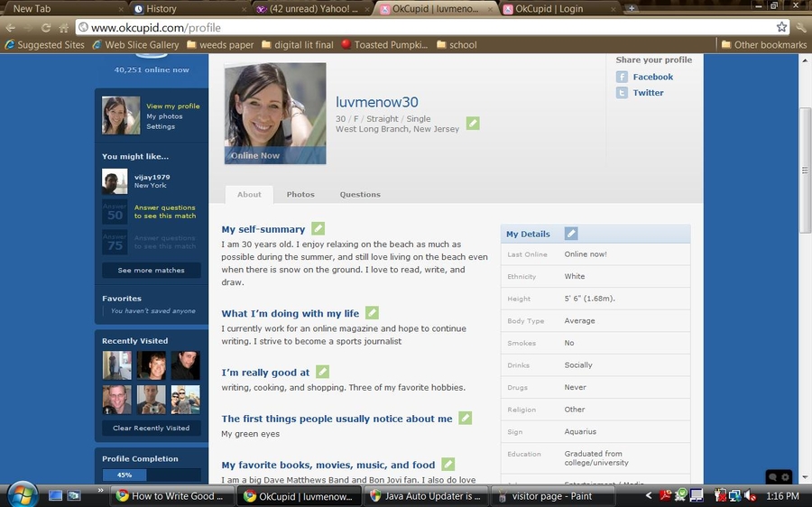Click the edit pencil beside My self-summary
The height and width of the screenshot is (507, 812).
pyautogui.click(x=318, y=229)
